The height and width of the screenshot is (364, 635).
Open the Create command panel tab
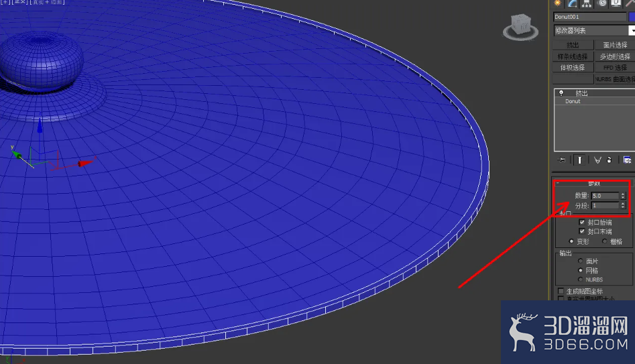point(558,3)
